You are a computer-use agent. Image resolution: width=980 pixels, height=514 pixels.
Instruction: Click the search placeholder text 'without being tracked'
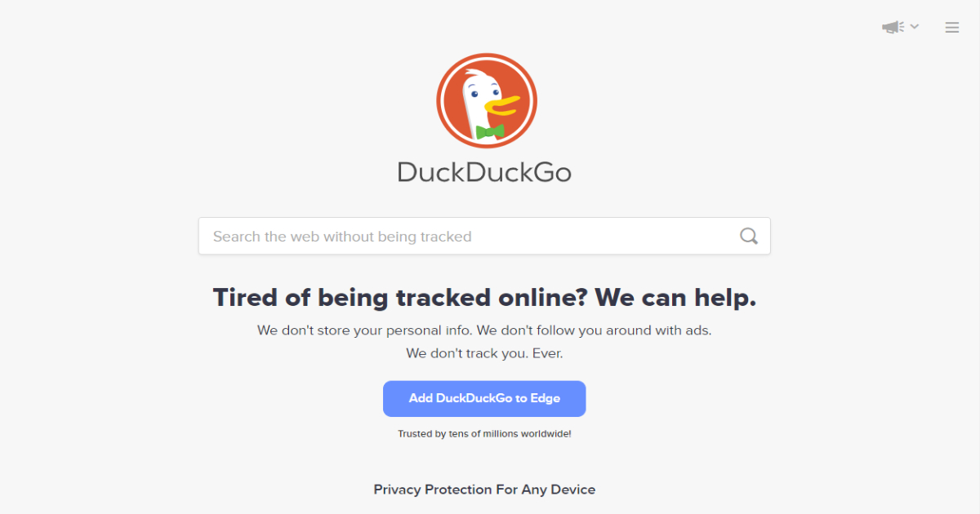click(x=398, y=237)
